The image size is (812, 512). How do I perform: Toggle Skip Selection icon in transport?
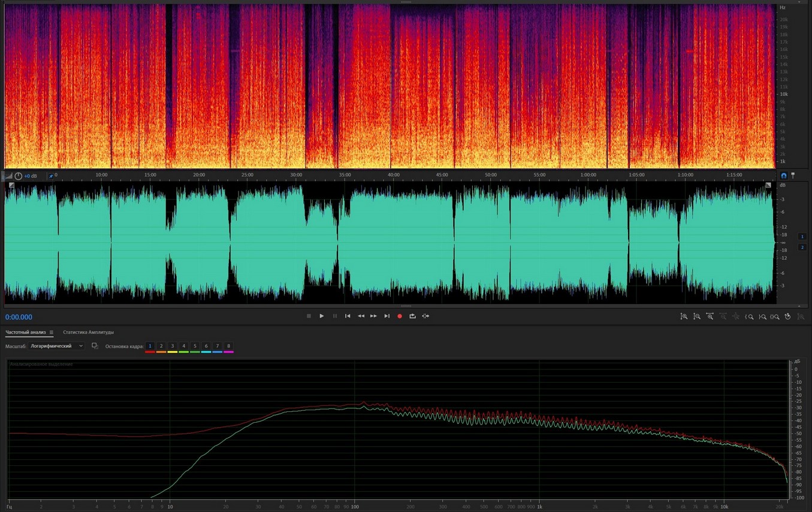point(425,316)
